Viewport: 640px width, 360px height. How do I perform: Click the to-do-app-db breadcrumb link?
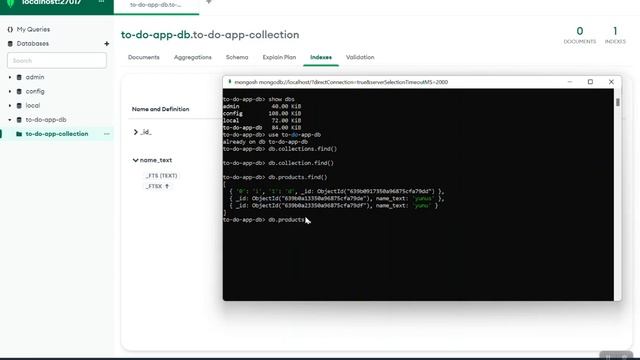tap(156, 35)
